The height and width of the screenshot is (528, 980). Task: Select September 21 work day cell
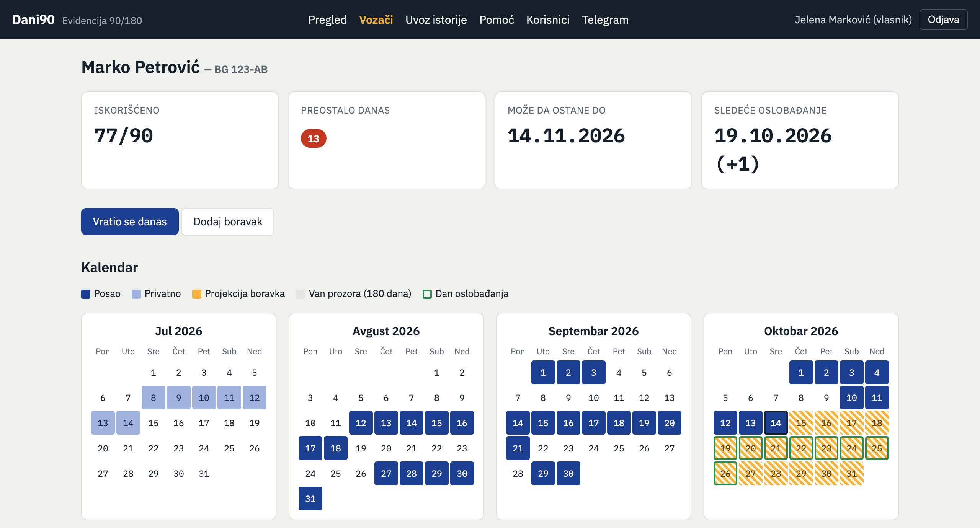coord(518,448)
